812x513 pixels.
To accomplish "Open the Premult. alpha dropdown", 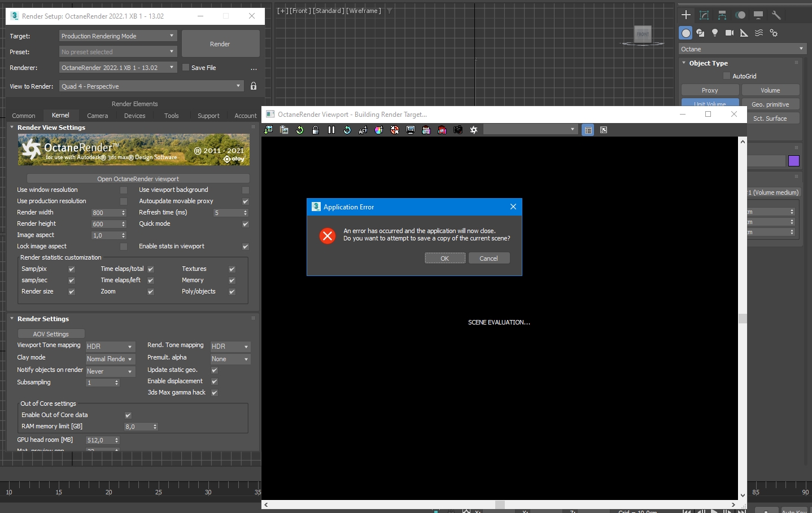I will click(230, 359).
